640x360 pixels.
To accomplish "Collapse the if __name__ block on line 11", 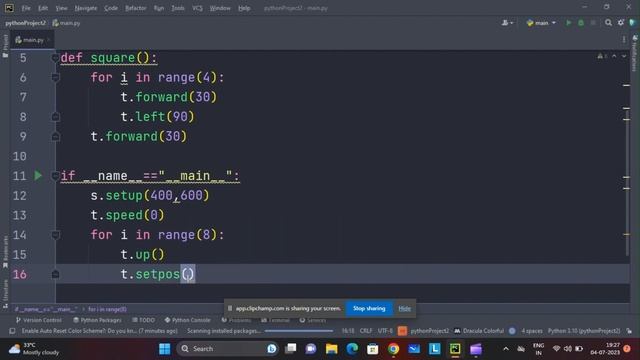I will (x=56, y=176).
